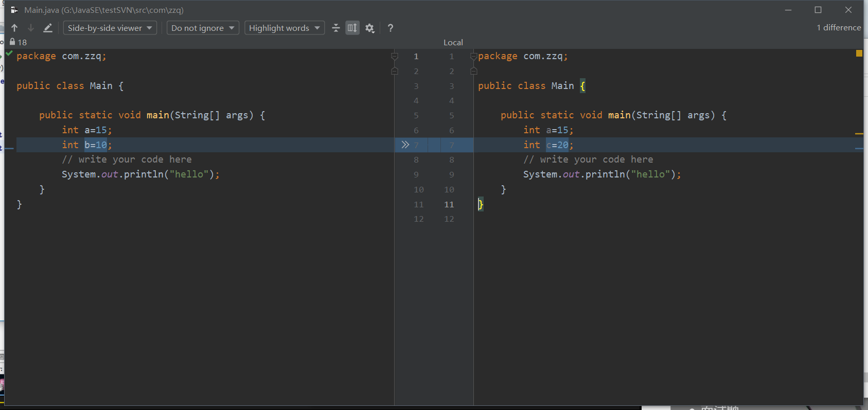Click the orange change marker on right stripe
The height and width of the screenshot is (410, 868).
(859, 134)
